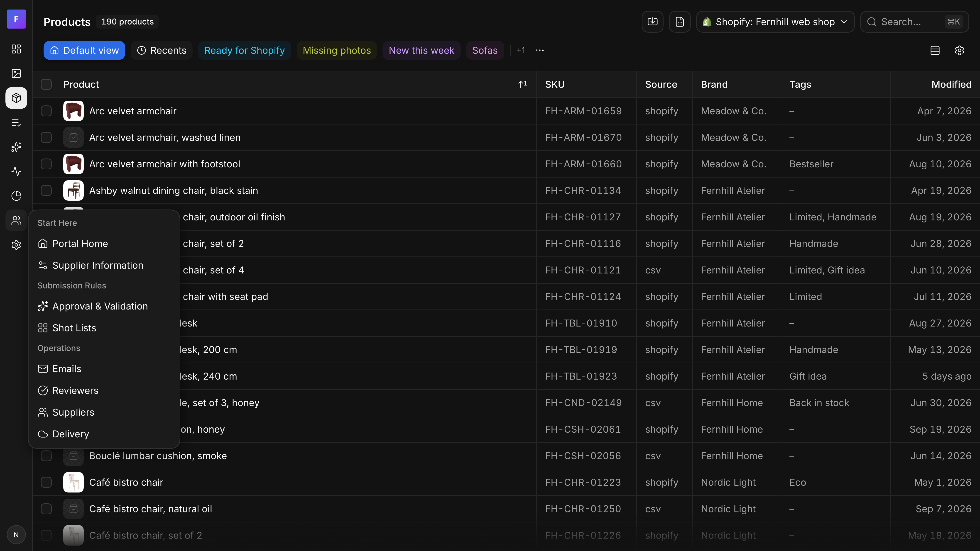
Task: Check the Arc velvet armchair, washed linen checkbox
Action: click(47, 137)
